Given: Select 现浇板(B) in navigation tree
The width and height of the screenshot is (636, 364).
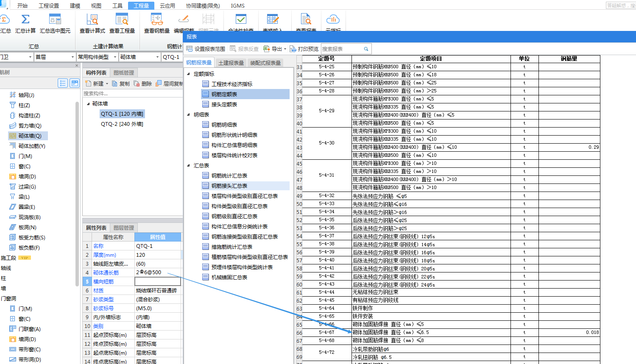Looking at the screenshot, I should (29, 217).
